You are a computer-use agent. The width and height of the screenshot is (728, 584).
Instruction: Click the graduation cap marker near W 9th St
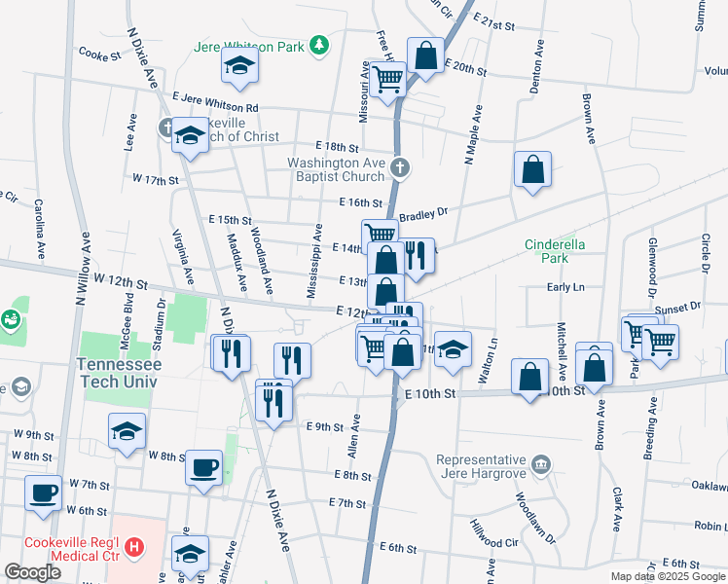pos(127,435)
